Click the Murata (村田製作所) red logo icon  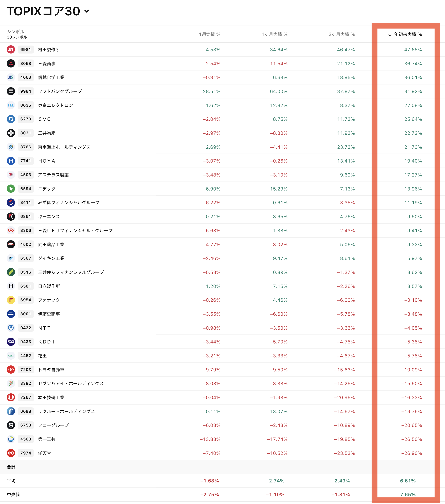[x=11, y=50]
